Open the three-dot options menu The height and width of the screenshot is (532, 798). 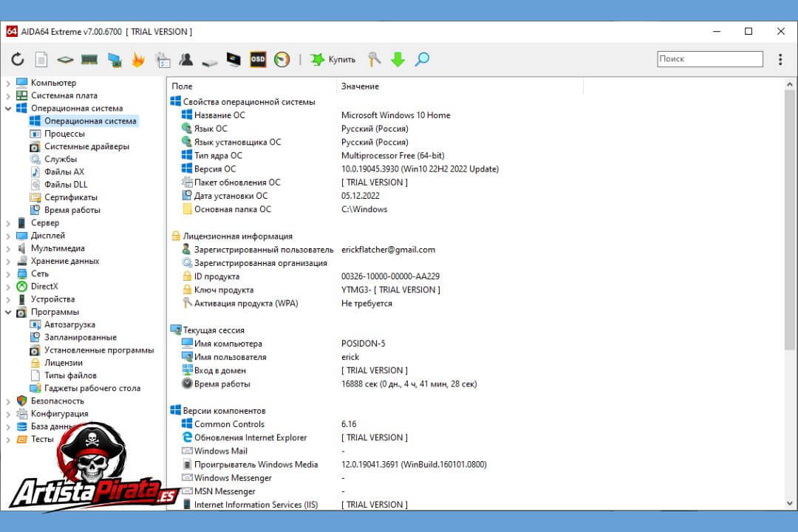[x=780, y=60]
